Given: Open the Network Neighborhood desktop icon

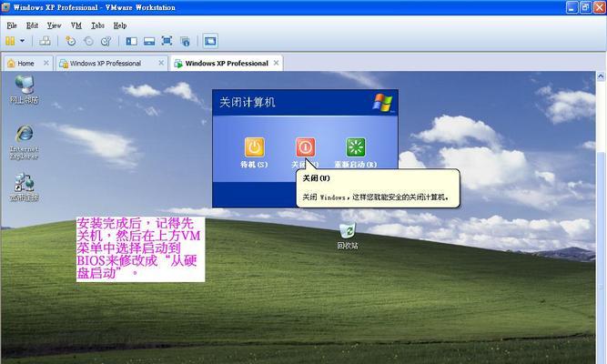Looking at the screenshot, I should pos(24,89).
